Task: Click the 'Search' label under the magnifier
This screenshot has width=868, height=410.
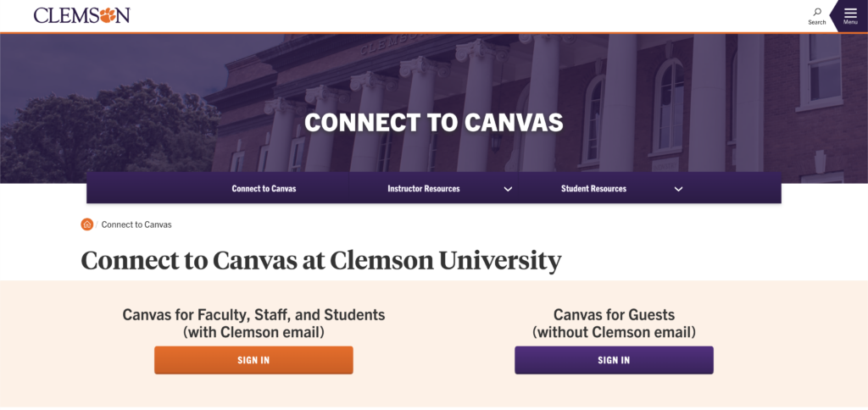Action: (816, 22)
